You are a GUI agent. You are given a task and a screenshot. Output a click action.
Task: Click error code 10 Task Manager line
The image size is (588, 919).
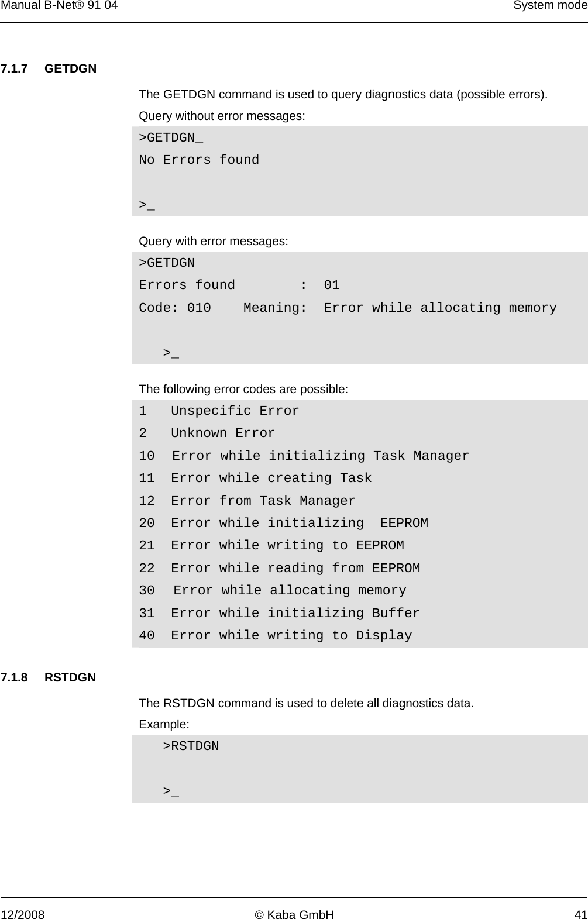pos(304,456)
